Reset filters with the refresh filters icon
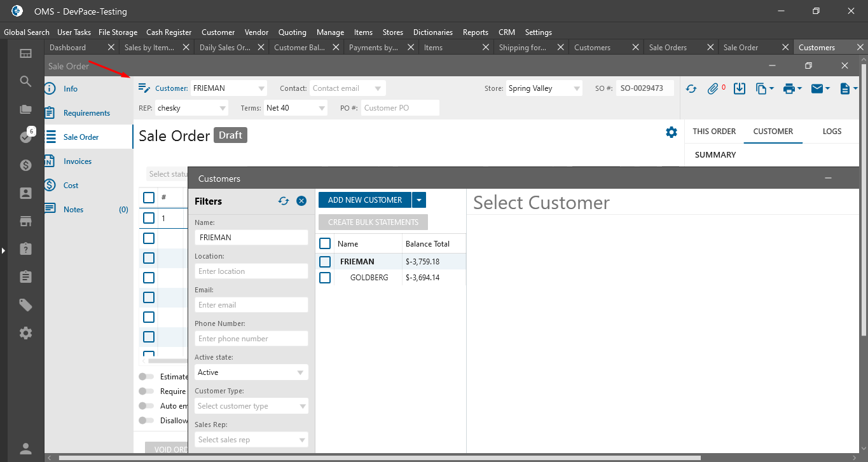Screen dimensions: 868x462 [284, 201]
